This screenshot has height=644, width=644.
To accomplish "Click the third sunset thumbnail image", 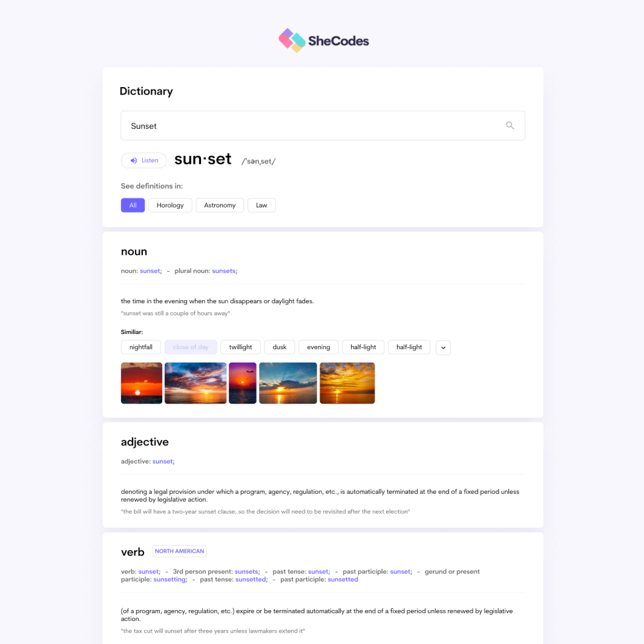I will [242, 383].
